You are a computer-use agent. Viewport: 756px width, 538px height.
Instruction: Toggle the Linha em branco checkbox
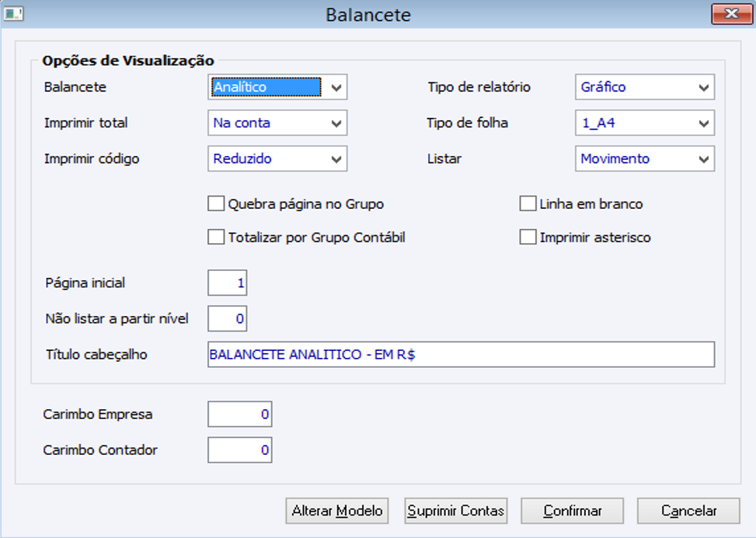point(528,205)
